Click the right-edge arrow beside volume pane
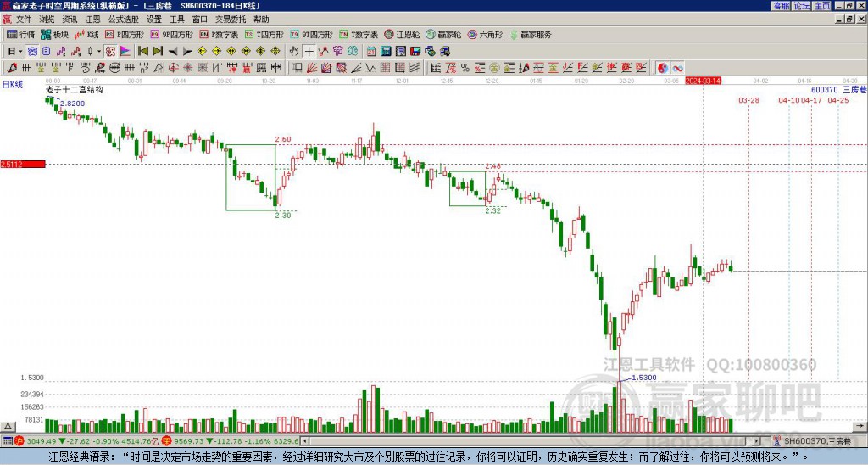This screenshot has width=868, height=465. [861, 426]
